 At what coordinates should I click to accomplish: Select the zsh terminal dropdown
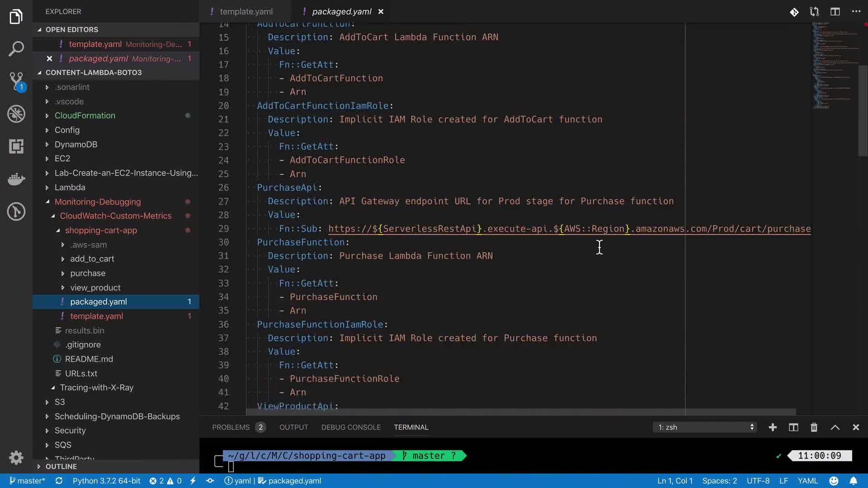click(705, 427)
